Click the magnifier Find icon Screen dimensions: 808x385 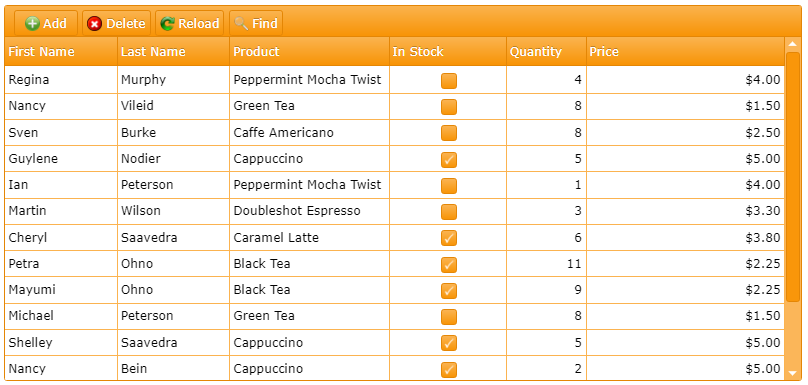[x=241, y=23]
